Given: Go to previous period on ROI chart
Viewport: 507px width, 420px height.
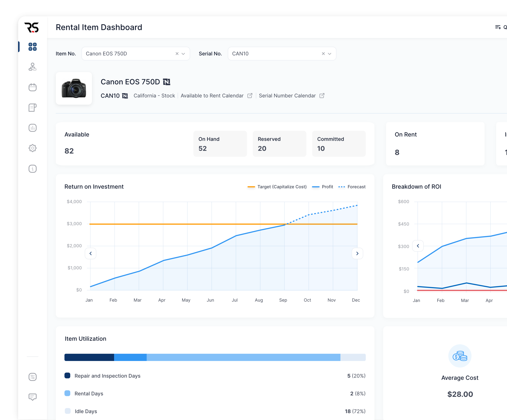Looking at the screenshot, I should (91, 253).
